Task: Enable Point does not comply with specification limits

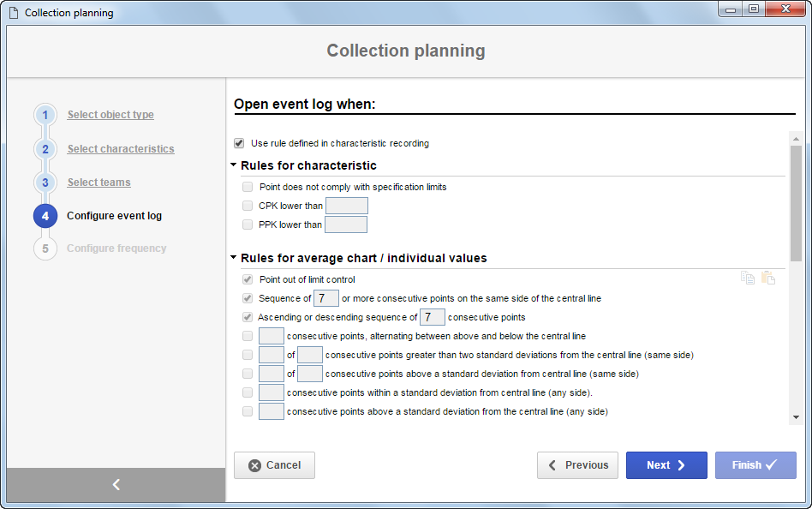Action: pyautogui.click(x=248, y=187)
